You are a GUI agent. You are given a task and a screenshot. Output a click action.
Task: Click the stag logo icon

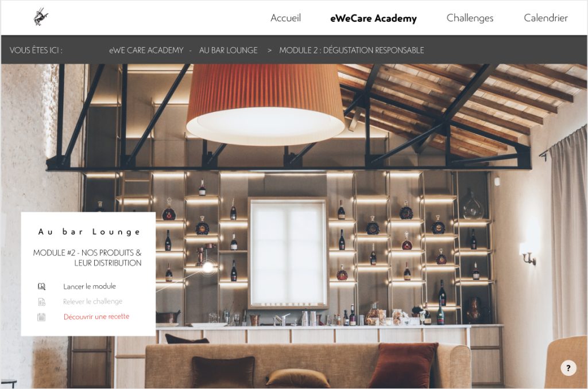(41, 17)
